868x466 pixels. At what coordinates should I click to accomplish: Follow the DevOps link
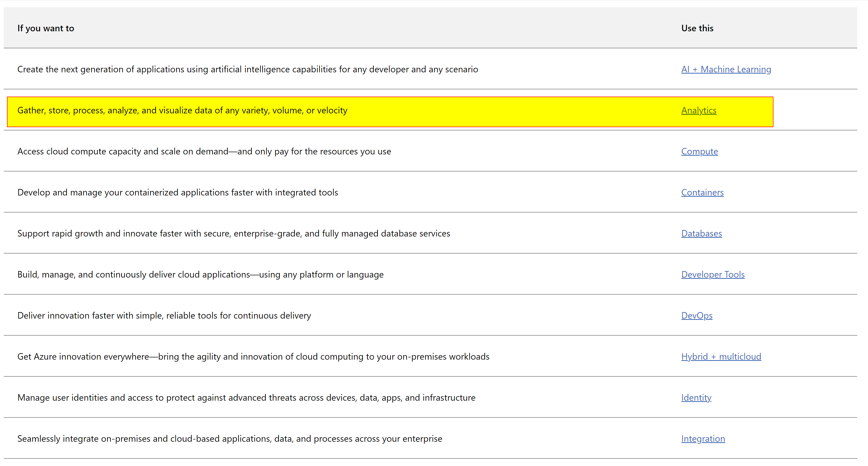click(697, 316)
